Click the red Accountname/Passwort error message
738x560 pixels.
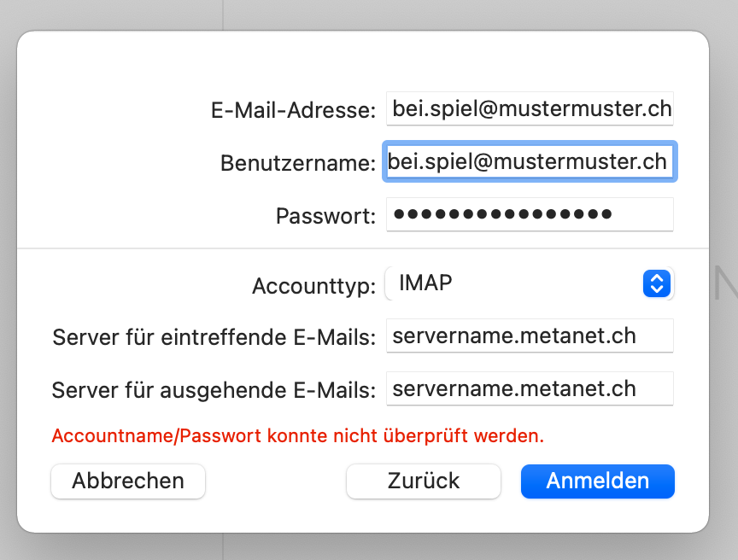tap(297, 436)
